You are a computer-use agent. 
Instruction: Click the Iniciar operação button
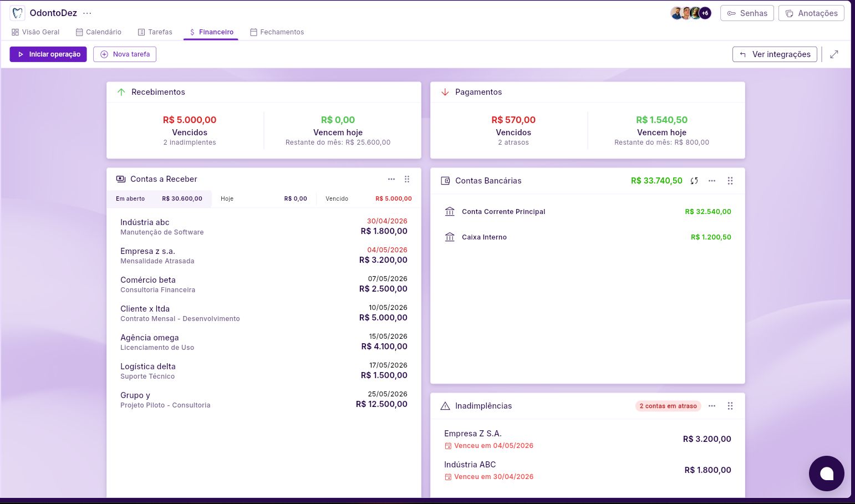(48, 54)
